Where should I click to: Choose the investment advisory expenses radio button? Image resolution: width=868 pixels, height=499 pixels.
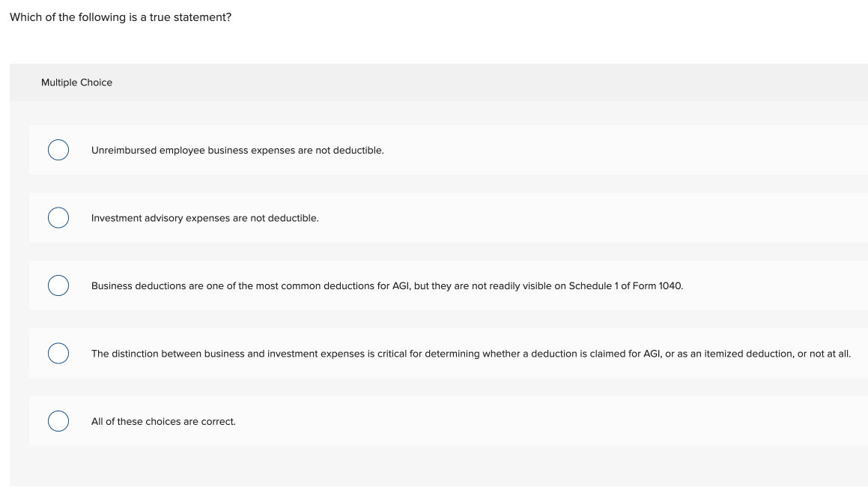click(x=58, y=218)
